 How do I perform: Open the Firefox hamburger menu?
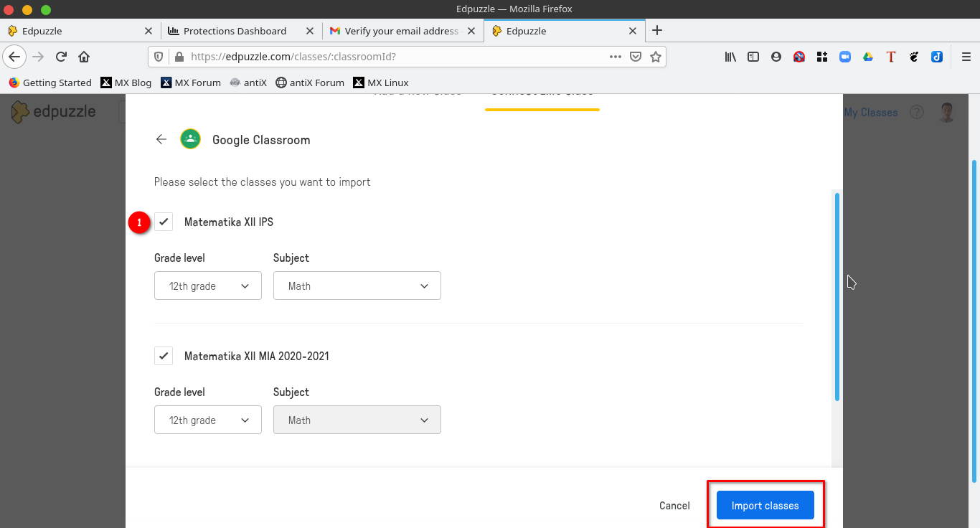tap(966, 57)
